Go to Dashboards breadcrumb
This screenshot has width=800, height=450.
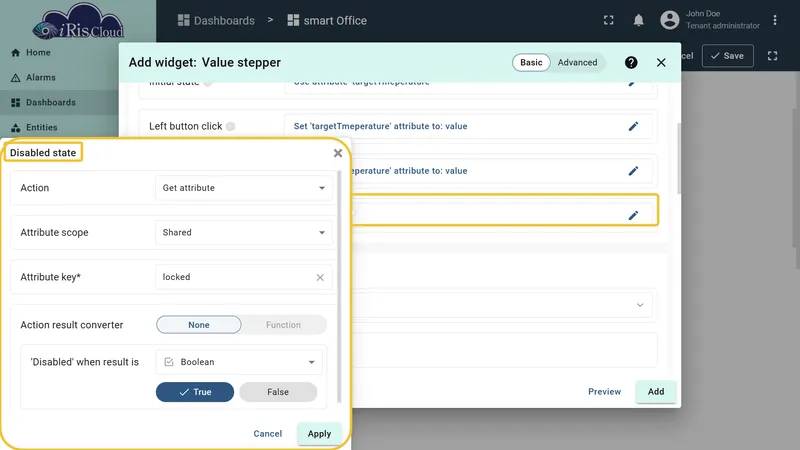tap(216, 20)
